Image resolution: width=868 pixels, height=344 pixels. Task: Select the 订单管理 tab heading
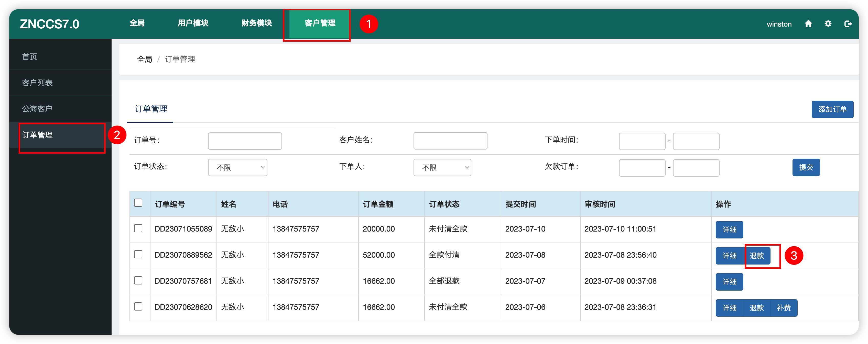151,109
